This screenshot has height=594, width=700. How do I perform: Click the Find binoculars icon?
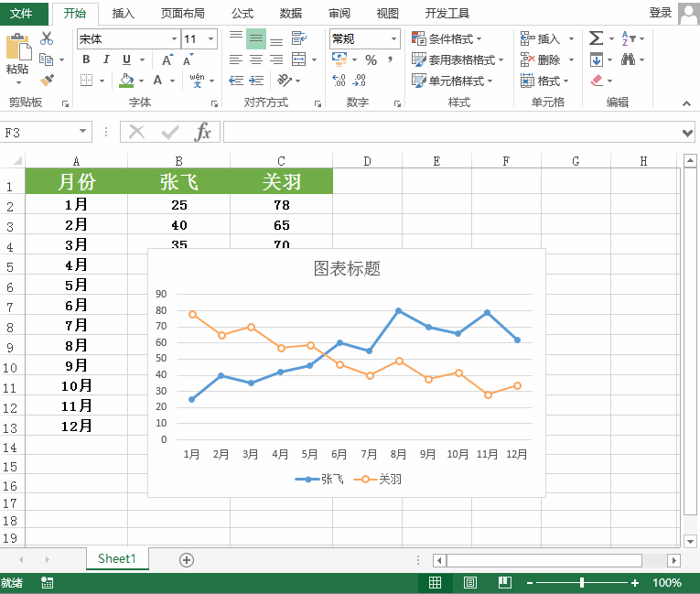click(628, 59)
